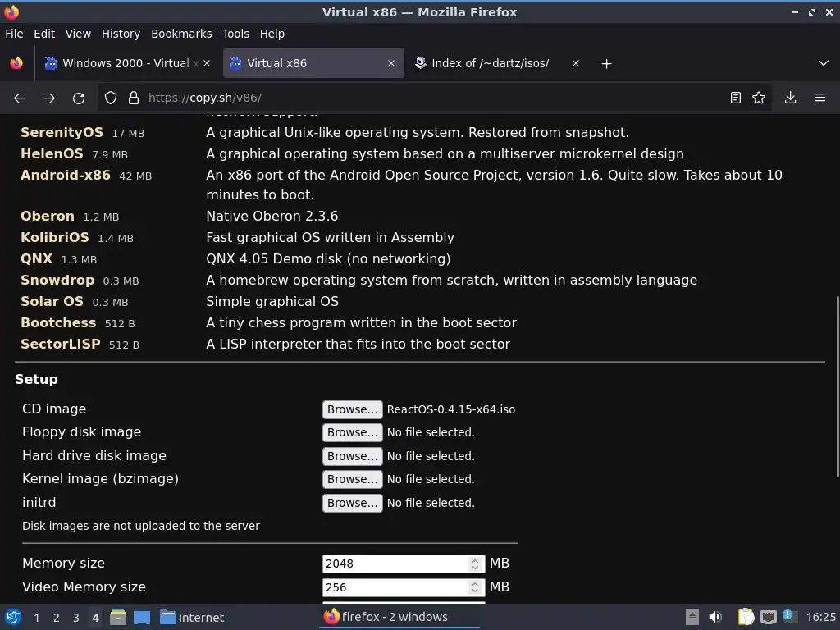Open Firefox View pinned icon
The image size is (840, 630).
16,63
